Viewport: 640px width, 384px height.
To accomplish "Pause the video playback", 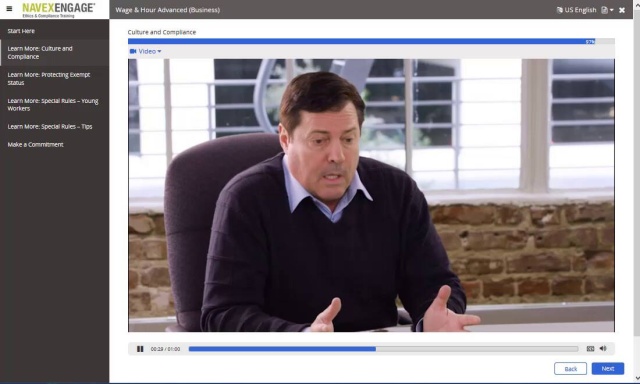I will [140, 349].
